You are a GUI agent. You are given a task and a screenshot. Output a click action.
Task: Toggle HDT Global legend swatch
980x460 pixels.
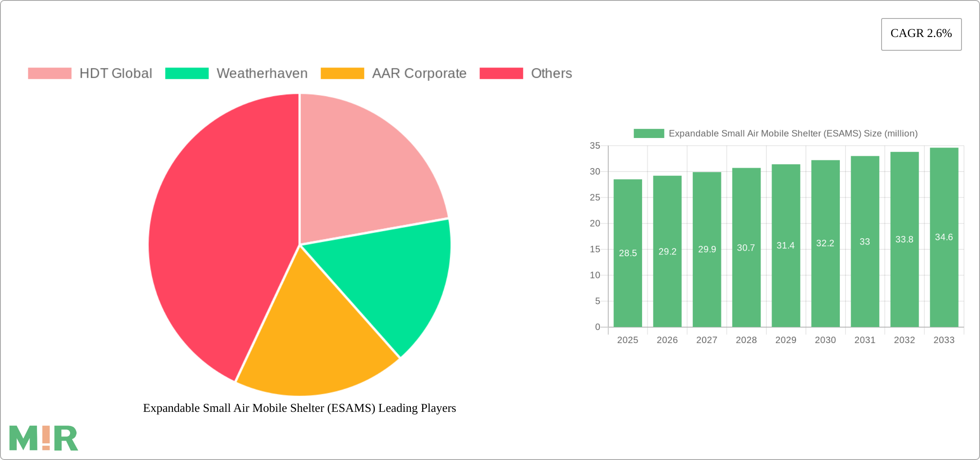(50, 74)
